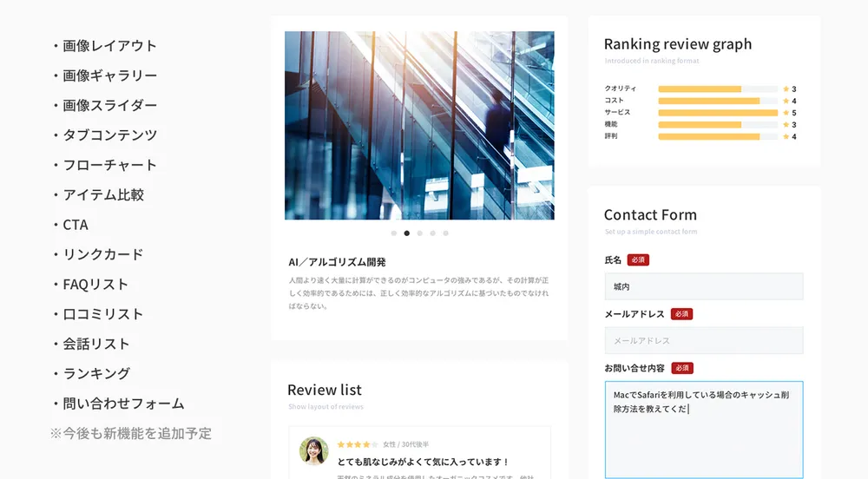The height and width of the screenshot is (479, 868).
Task: Click the star icon on クオリティ row
Action: (x=786, y=89)
